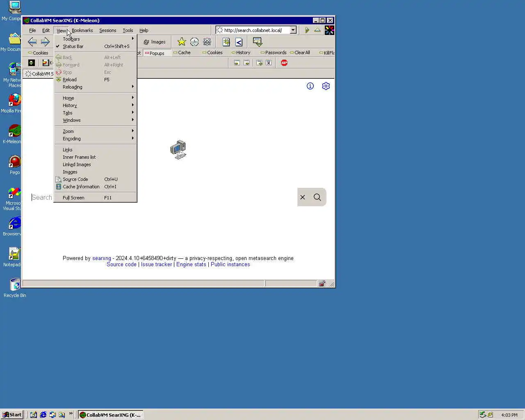525x420 pixels.
Task: Click the Forward arrow toolbar icon
Action: pyautogui.click(x=45, y=41)
